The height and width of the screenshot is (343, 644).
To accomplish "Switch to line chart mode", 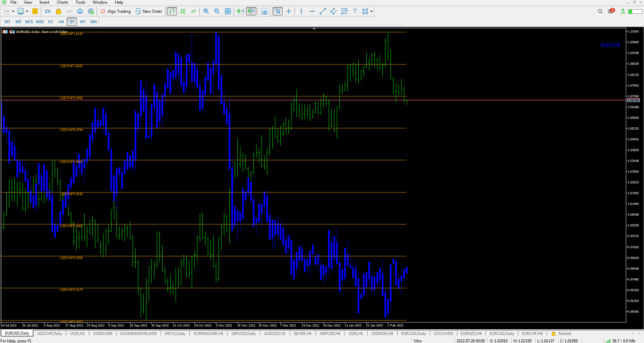I will click(193, 11).
